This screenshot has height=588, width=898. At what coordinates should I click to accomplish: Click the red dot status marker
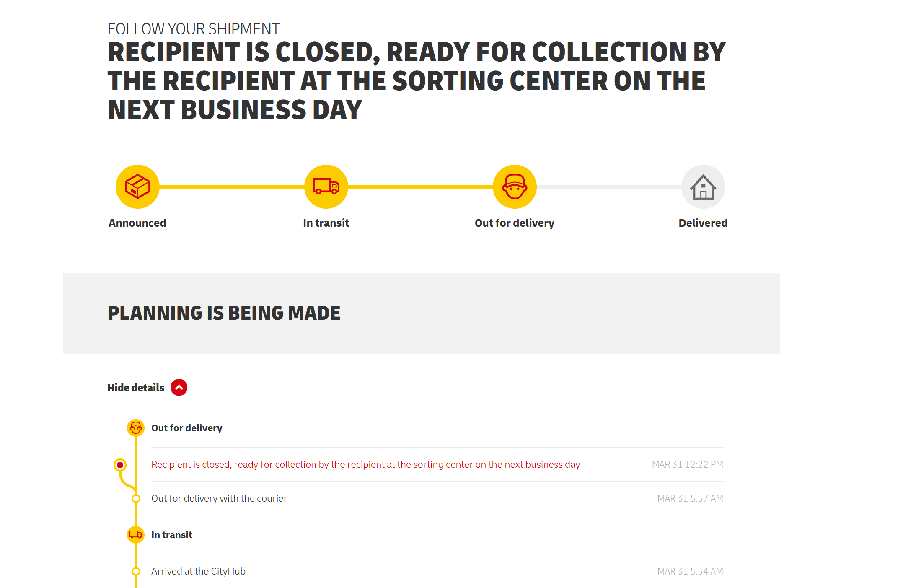pos(120,465)
